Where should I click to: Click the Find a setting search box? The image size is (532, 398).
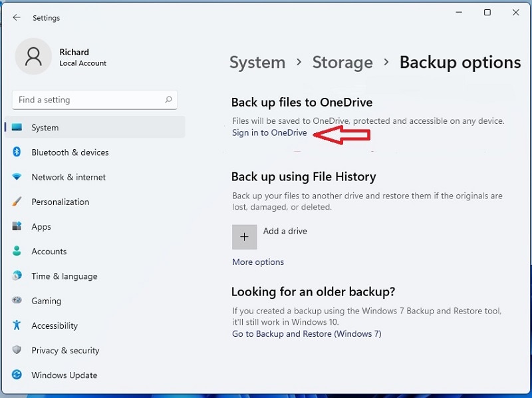(86, 100)
